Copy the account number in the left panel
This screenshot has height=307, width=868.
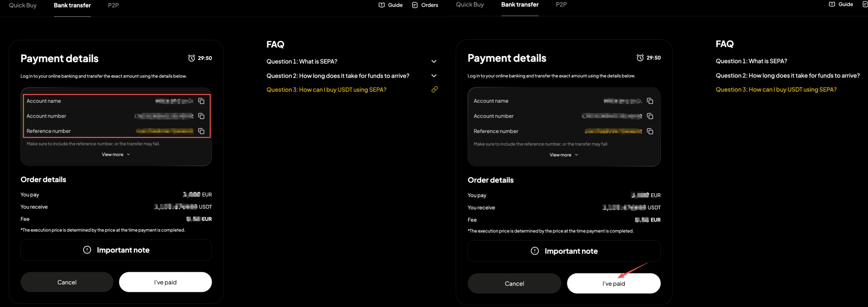[x=201, y=116]
